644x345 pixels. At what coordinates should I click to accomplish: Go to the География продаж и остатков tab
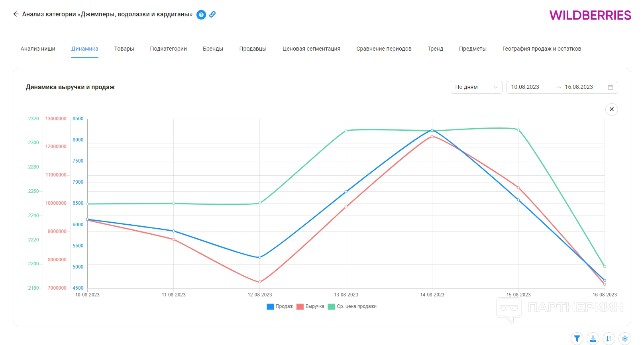[x=541, y=49]
